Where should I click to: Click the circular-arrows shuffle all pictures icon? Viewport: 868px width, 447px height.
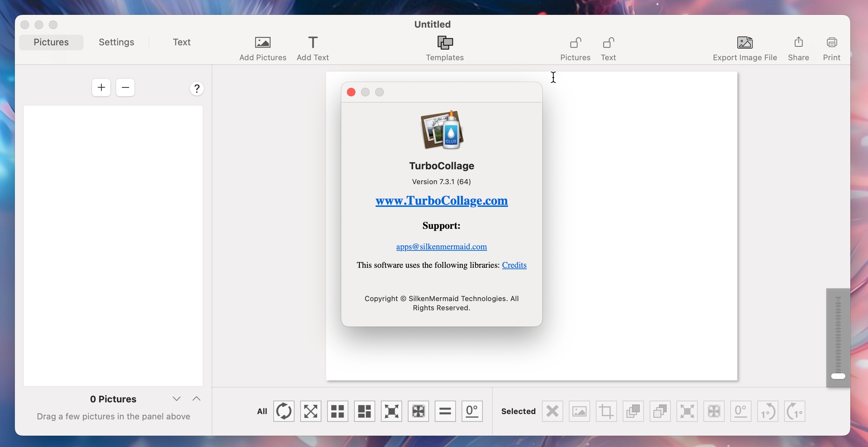pos(284,411)
